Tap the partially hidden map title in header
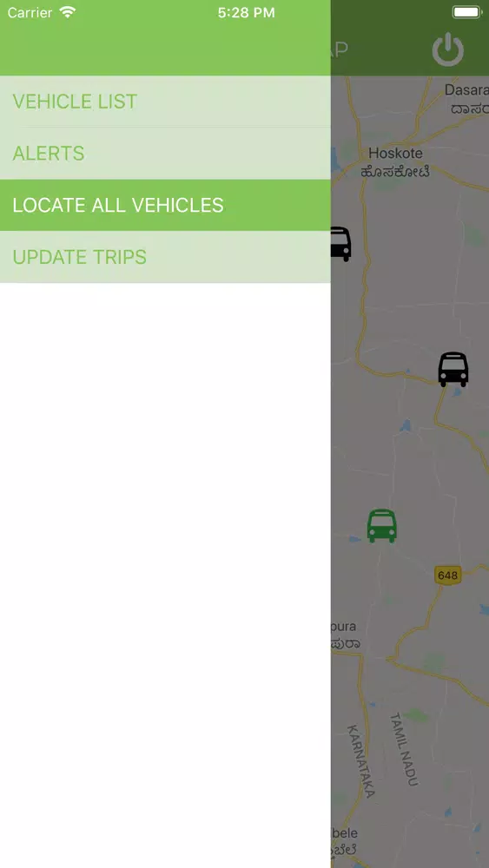 coord(340,49)
